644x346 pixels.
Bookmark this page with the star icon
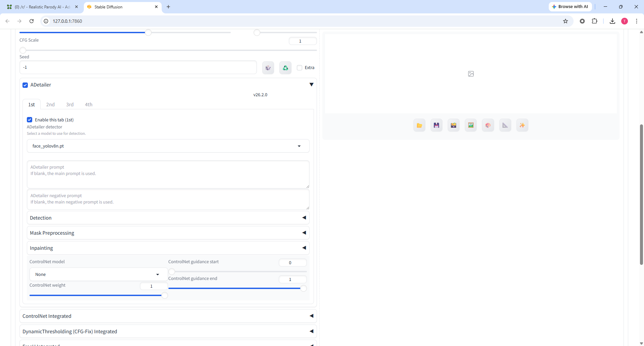(566, 21)
